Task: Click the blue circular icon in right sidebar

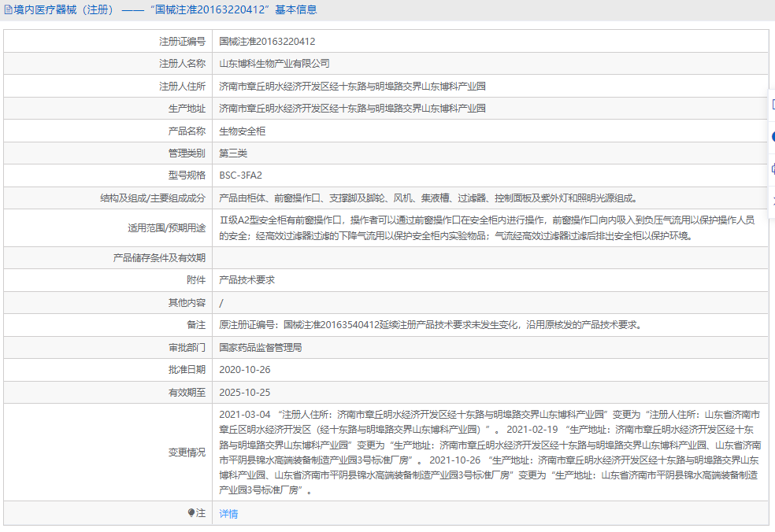Action: point(773,135)
